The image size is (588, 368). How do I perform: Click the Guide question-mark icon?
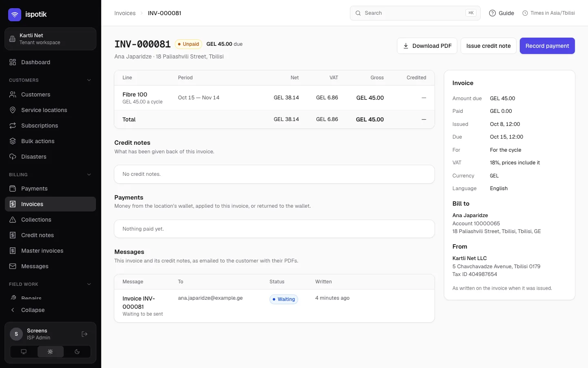(x=492, y=13)
